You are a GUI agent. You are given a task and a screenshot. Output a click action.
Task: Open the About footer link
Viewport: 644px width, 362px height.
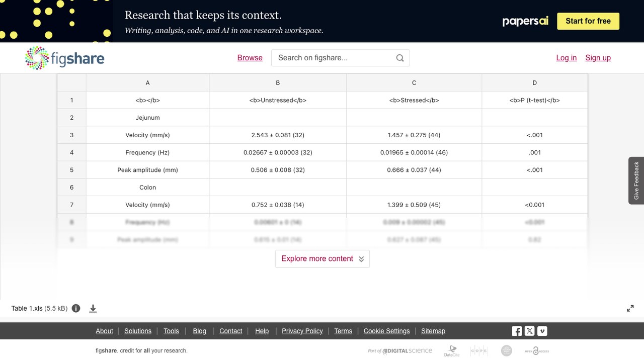[x=104, y=331]
